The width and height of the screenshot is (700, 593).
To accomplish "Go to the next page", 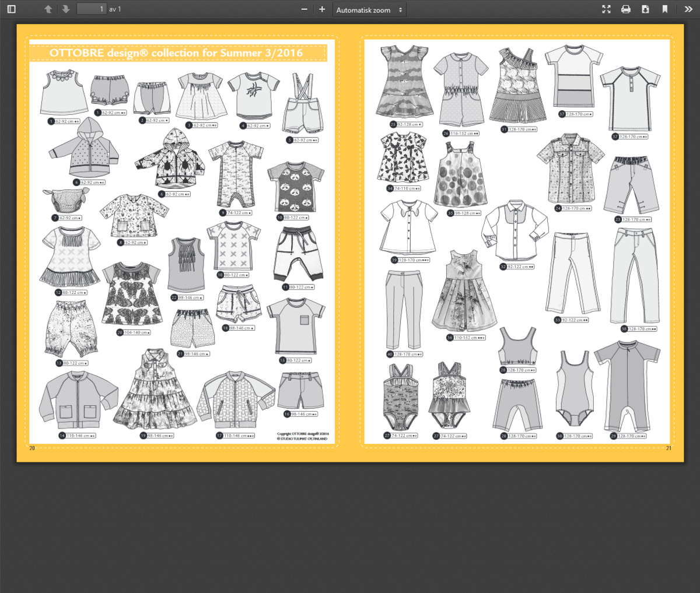I will 65,9.
